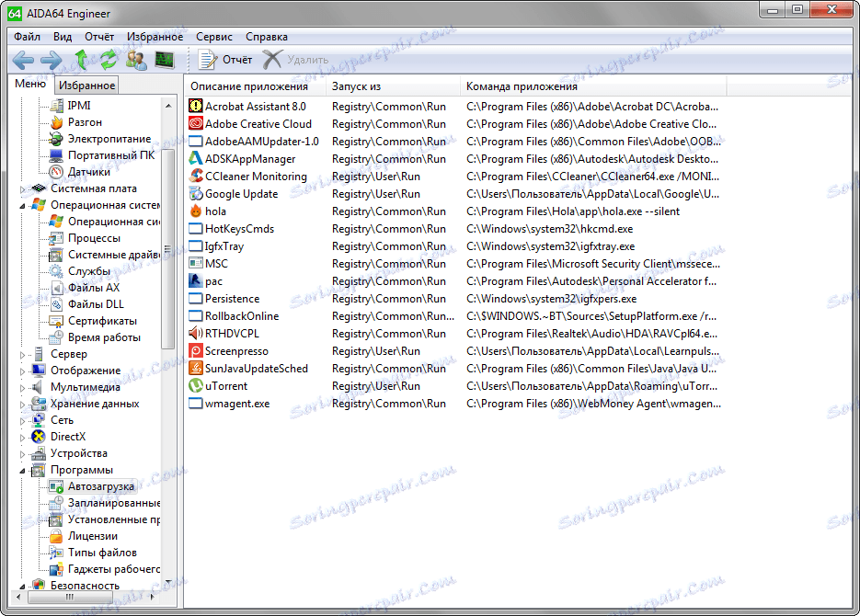Screen dimensions: 860x616
Task: Select the Лицензии lock icon
Action: pos(56,536)
